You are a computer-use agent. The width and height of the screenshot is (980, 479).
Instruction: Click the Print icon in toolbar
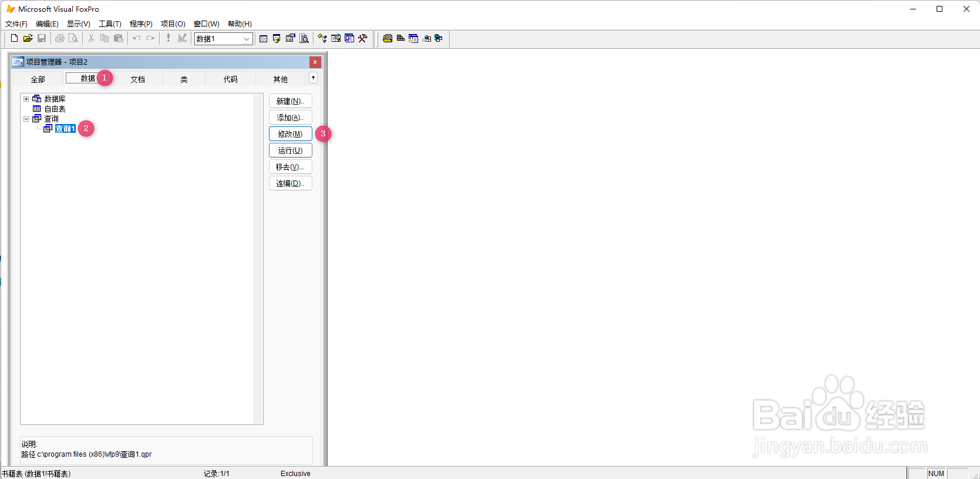59,38
